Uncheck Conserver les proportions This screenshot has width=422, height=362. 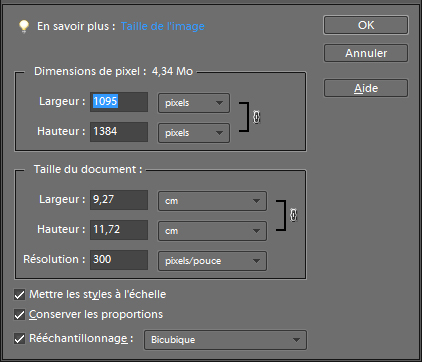click(x=19, y=314)
